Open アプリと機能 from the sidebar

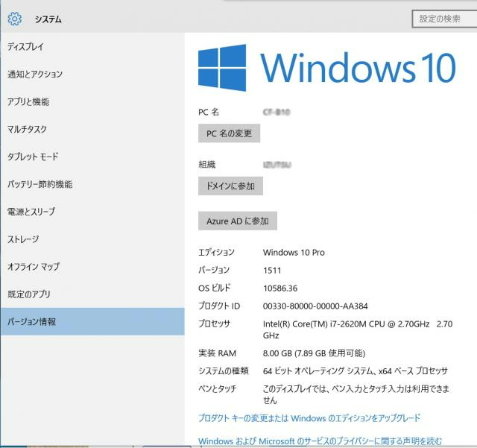point(28,101)
